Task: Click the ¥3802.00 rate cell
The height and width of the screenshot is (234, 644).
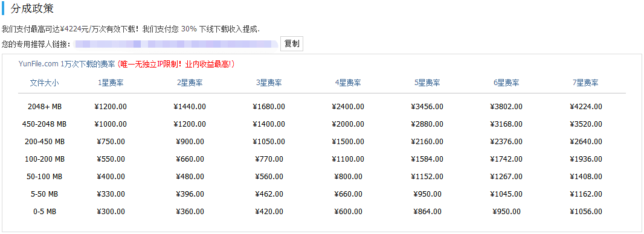Action: point(506,107)
